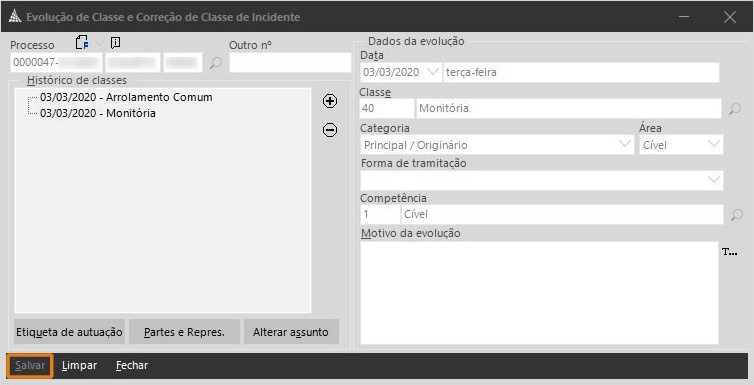Click the Salvar button

pos(30,365)
